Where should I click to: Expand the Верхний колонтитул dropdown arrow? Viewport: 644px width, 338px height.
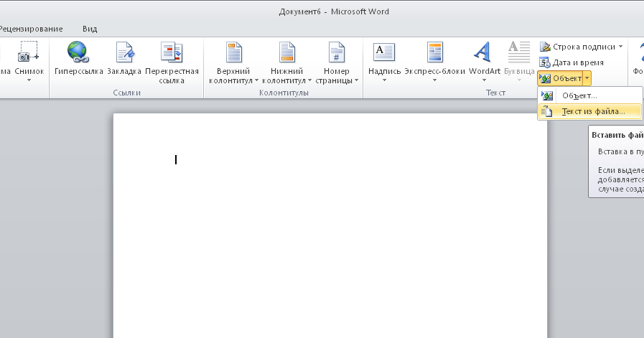point(256,80)
